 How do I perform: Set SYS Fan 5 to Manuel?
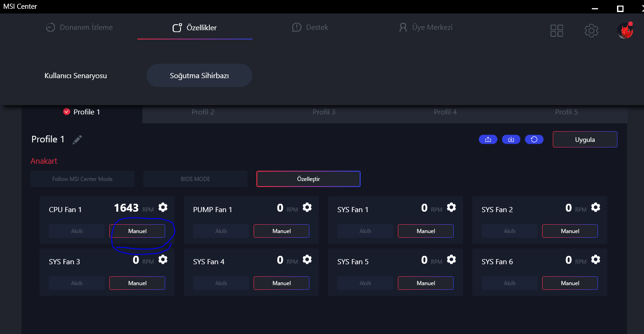[x=426, y=283]
